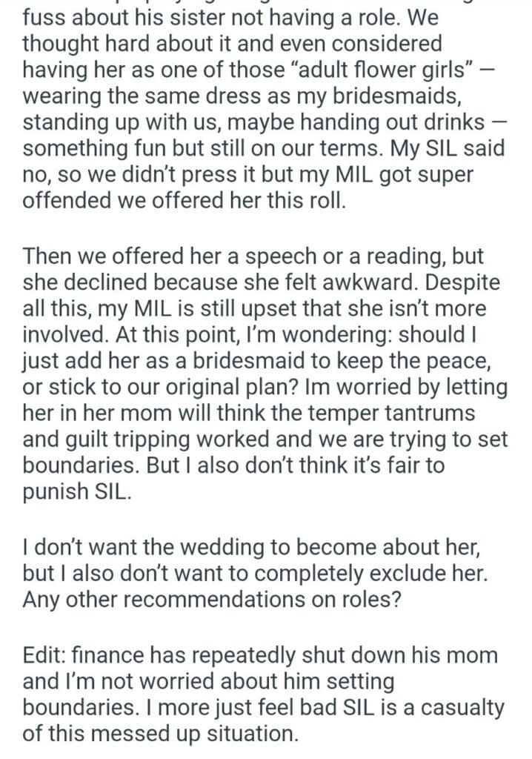Click the text "of this messed up situation."
This screenshot has width=532, height=759.
[x=160, y=734]
